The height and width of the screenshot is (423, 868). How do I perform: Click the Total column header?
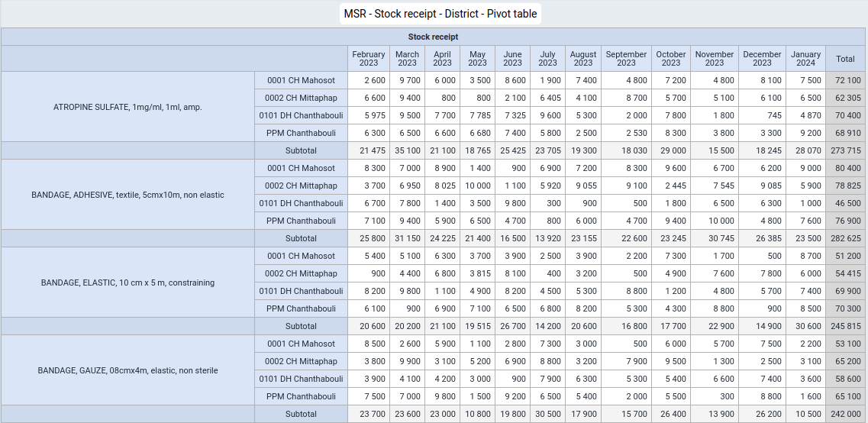tap(845, 58)
